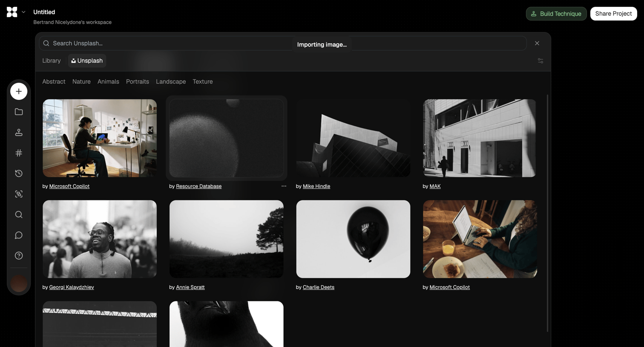Viewport: 644px width, 347px height.
Task: Click the Share Project button
Action: click(613, 14)
